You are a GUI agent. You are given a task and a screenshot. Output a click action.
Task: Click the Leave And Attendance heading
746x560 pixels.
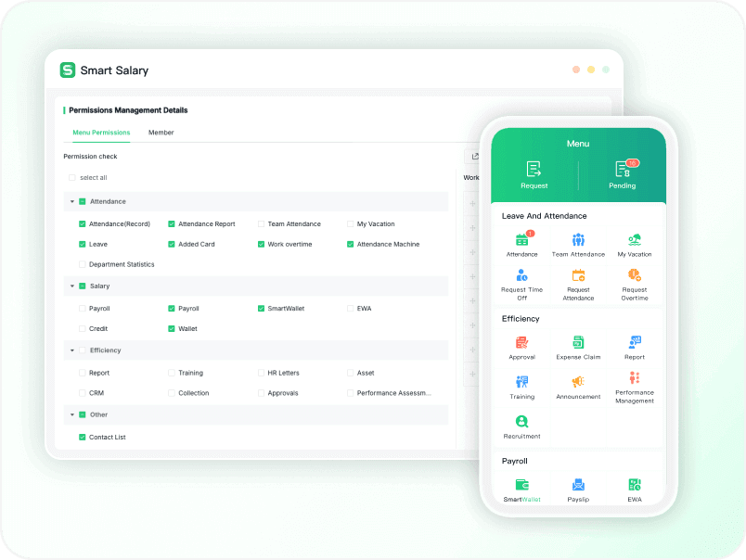pyautogui.click(x=545, y=216)
